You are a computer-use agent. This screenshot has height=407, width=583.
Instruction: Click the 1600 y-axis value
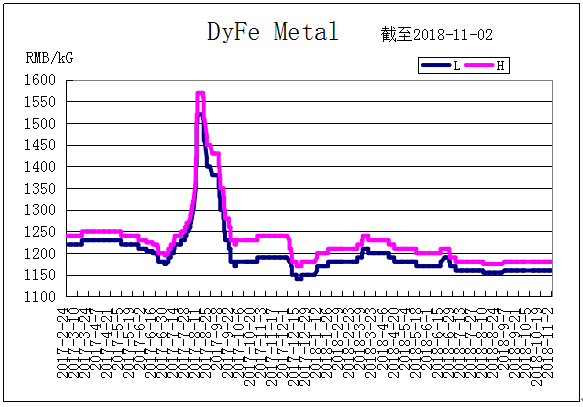pos(40,80)
